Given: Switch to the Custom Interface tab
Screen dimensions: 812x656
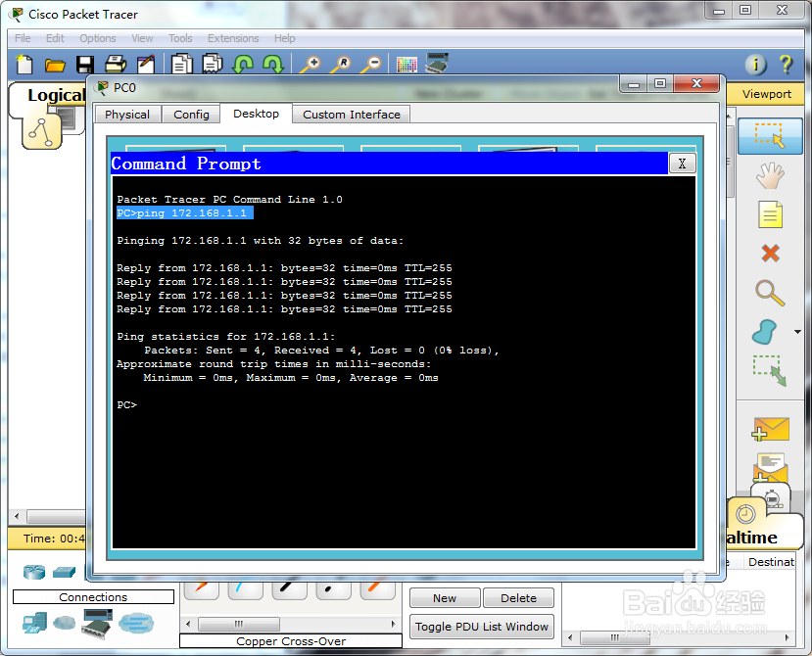Looking at the screenshot, I should point(351,115).
